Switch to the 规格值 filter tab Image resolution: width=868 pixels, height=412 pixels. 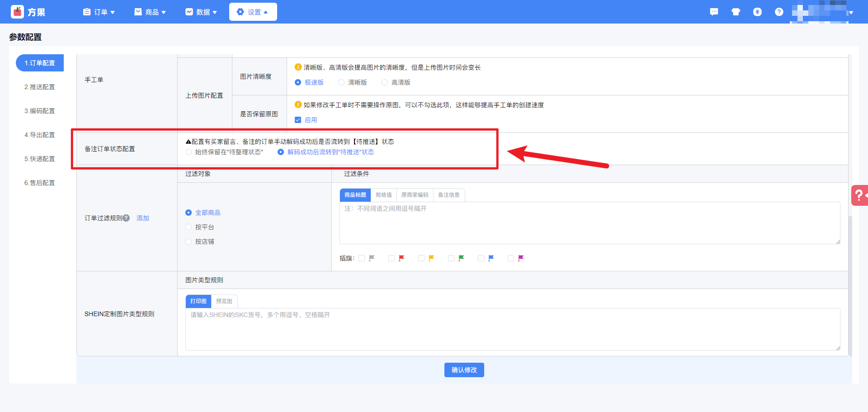click(383, 195)
